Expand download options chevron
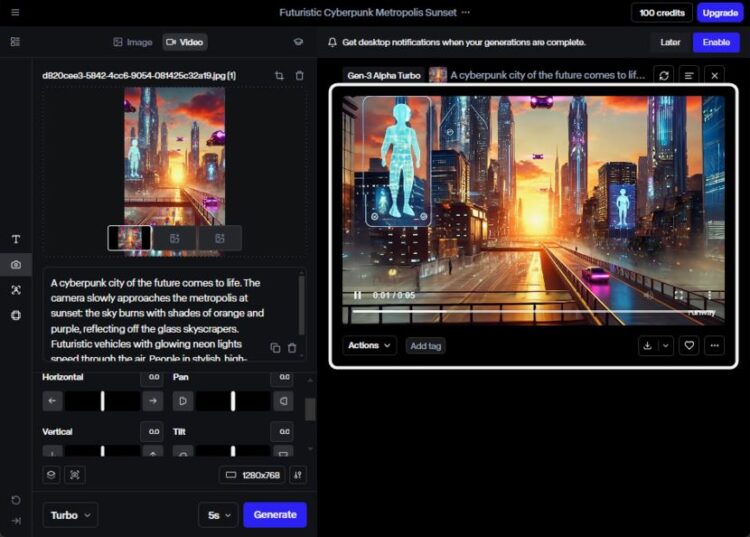Viewport: 750px width, 537px height. pyautogui.click(x=666, y=345)
